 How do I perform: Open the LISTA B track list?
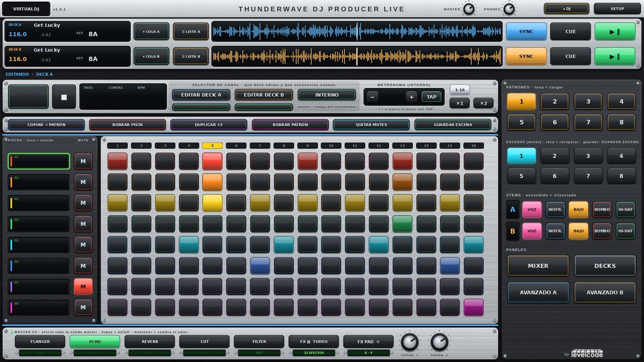point(191,56)
